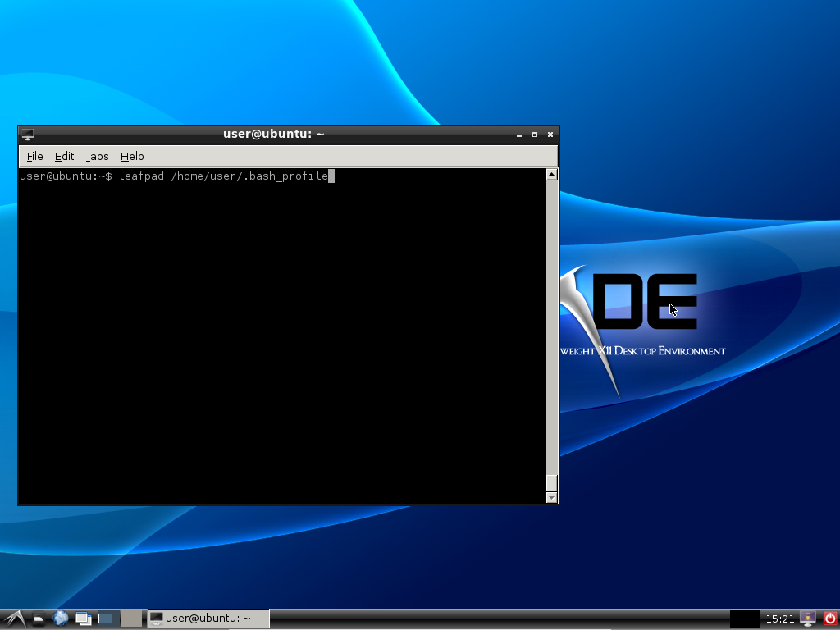Open the Tabs menu
Image resolution: width=840 pixels, height=630 pixels.
tap(96, 156)
